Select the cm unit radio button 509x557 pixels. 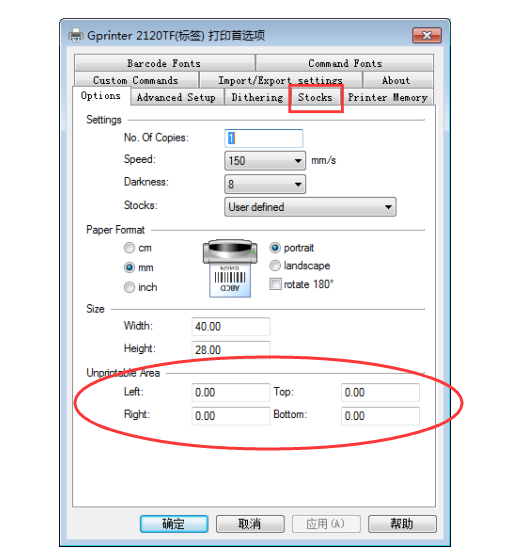tap(129, 248)
